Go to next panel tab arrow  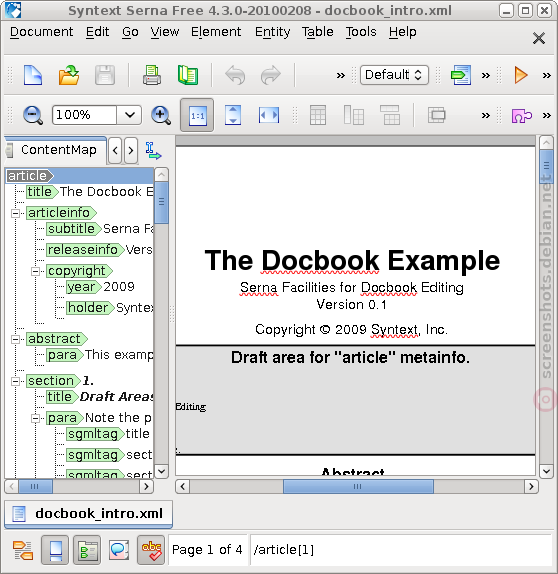131,150
